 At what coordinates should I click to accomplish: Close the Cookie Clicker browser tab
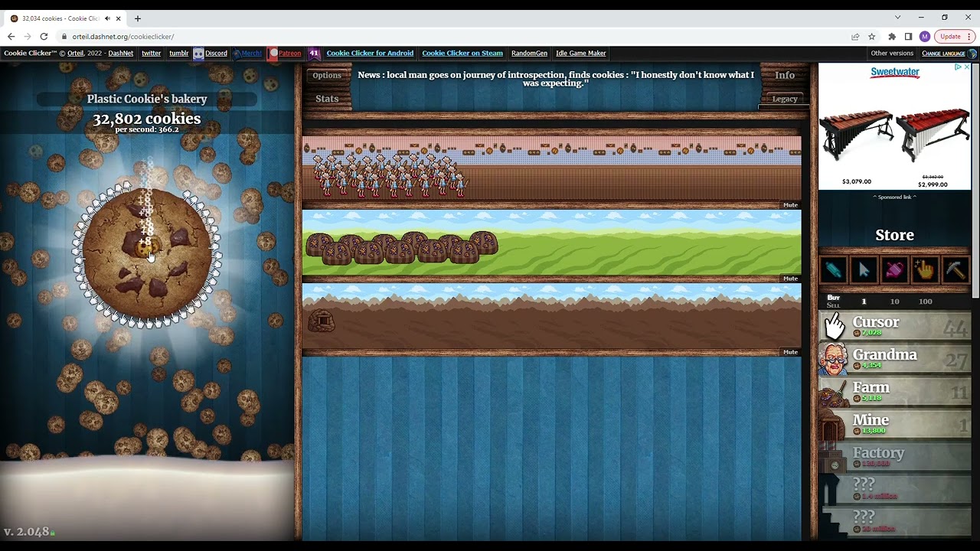[x=119, y=18]
